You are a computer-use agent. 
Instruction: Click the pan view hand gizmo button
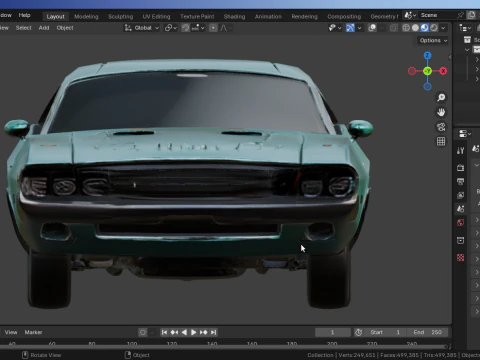pos(441,112)
